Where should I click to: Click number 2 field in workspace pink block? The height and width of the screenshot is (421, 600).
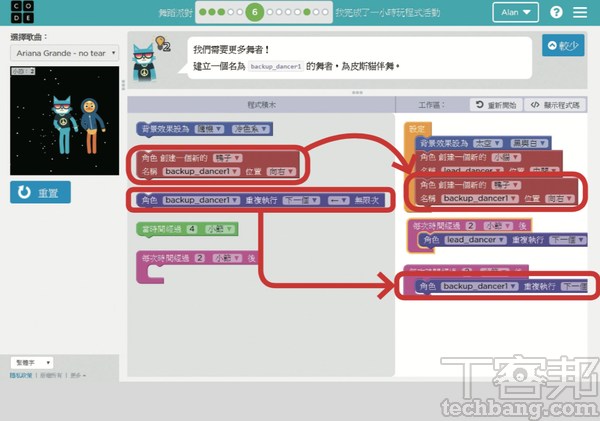470,226
